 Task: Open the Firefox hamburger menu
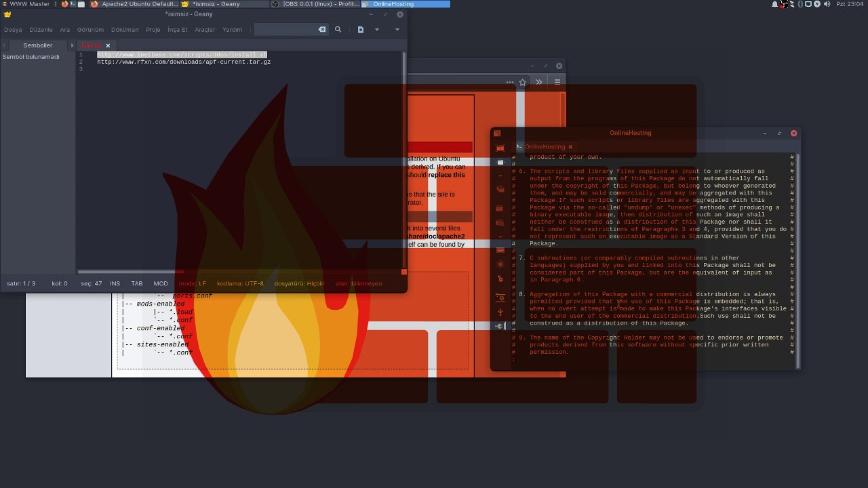(557, 82)
